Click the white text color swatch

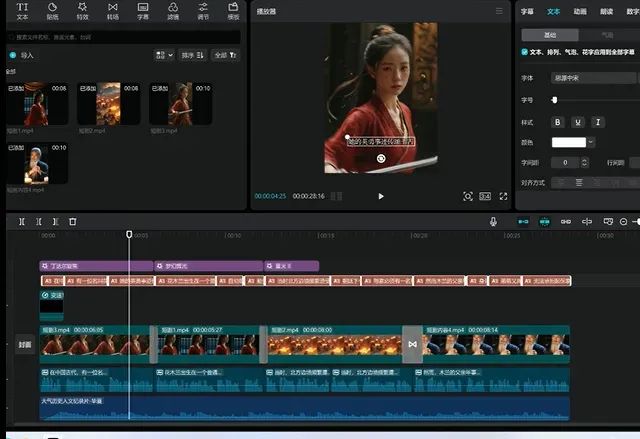(569, 142)
